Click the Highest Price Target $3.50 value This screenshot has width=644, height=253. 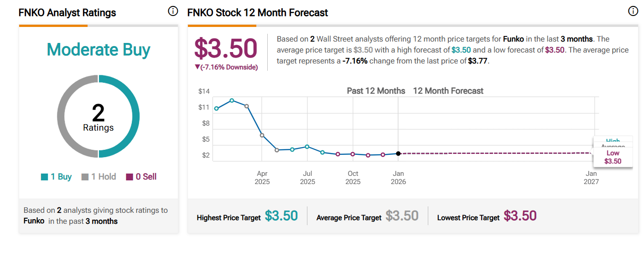pyautogui.click(x=281, y=216)
